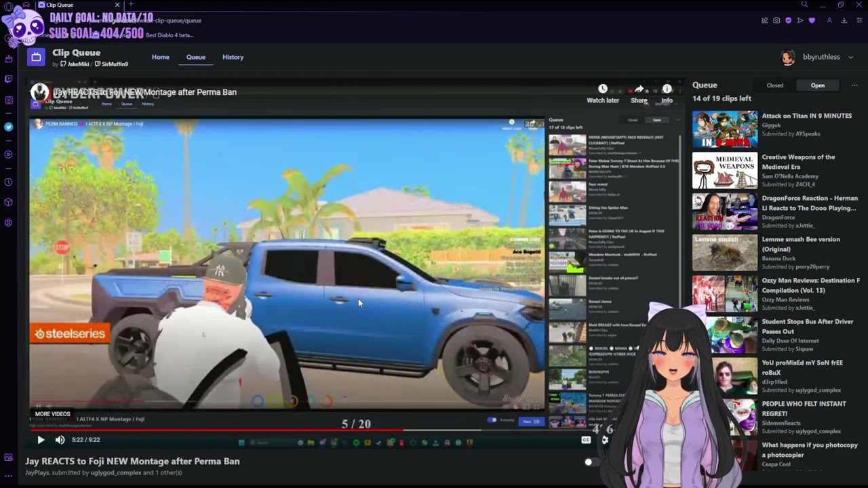
Task: Open SirMuffin9 Twitch link
Action: tap(111, 64)
